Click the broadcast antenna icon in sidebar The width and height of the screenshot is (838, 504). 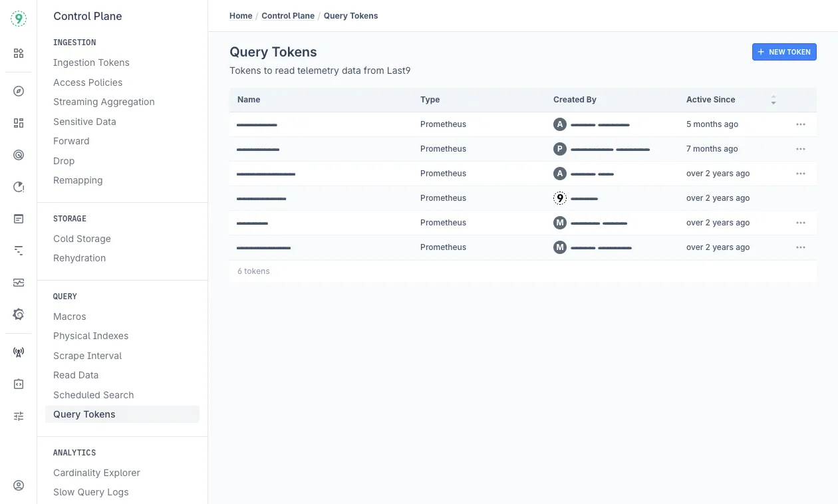[19, 352]
